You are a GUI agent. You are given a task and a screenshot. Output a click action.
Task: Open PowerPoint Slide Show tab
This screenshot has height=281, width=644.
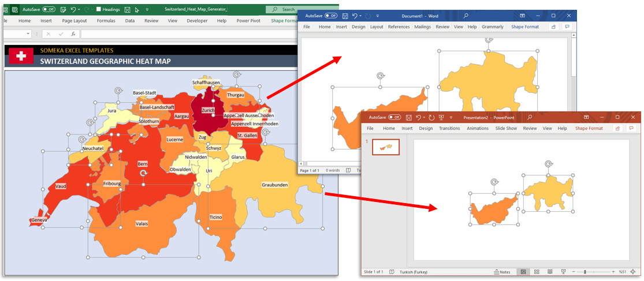coord(506,129)
